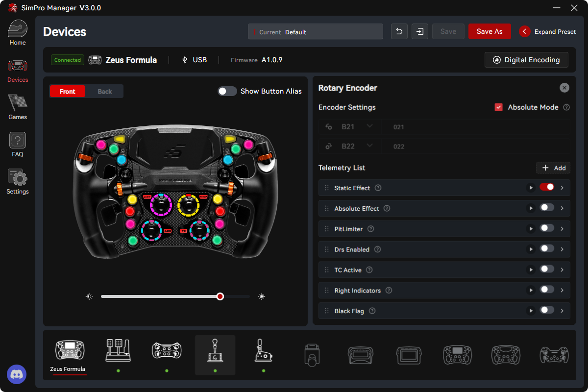Preview the Static Effect with play button

pos(531,188)
